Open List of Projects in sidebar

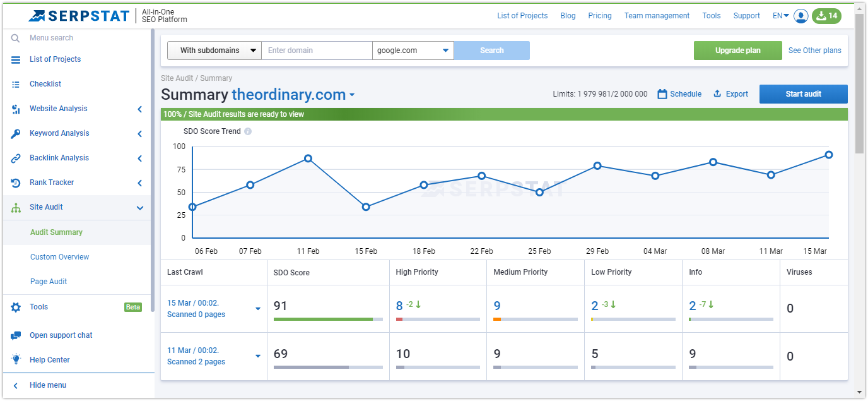pyautogui.click(x=55, y=59)
